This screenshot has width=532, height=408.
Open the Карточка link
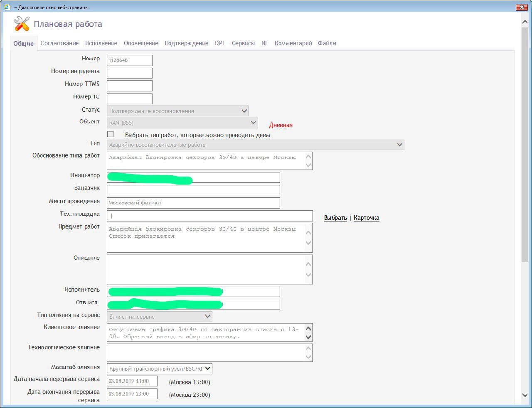click(366, 218)
